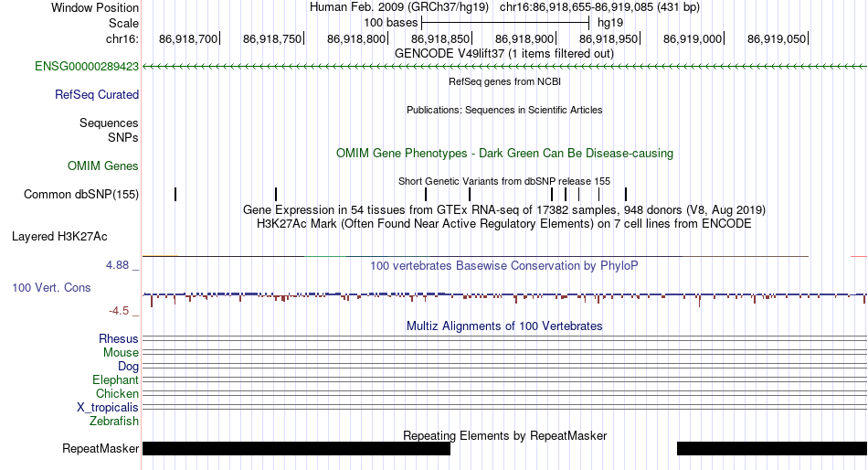The image size is (868, 470).
Task: Click the 86,919,050 ruler position
Action: pyautogui.click(x=778, y=38)
